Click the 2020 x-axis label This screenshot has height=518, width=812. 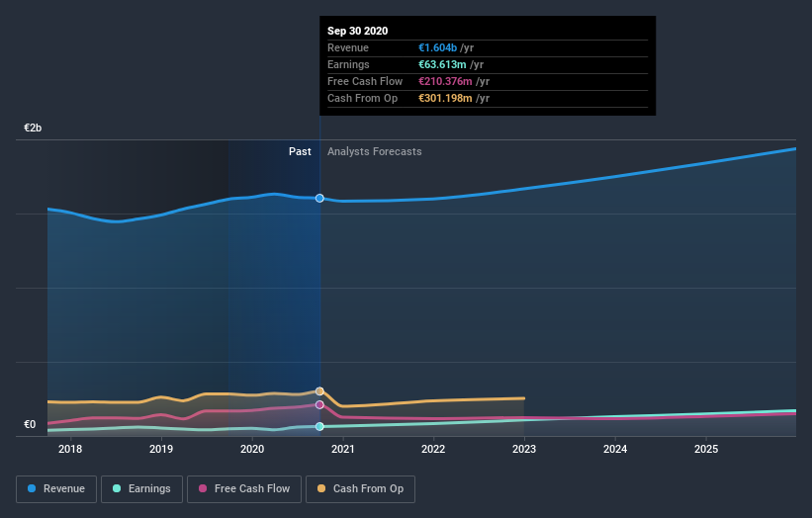tap(252, 449)
